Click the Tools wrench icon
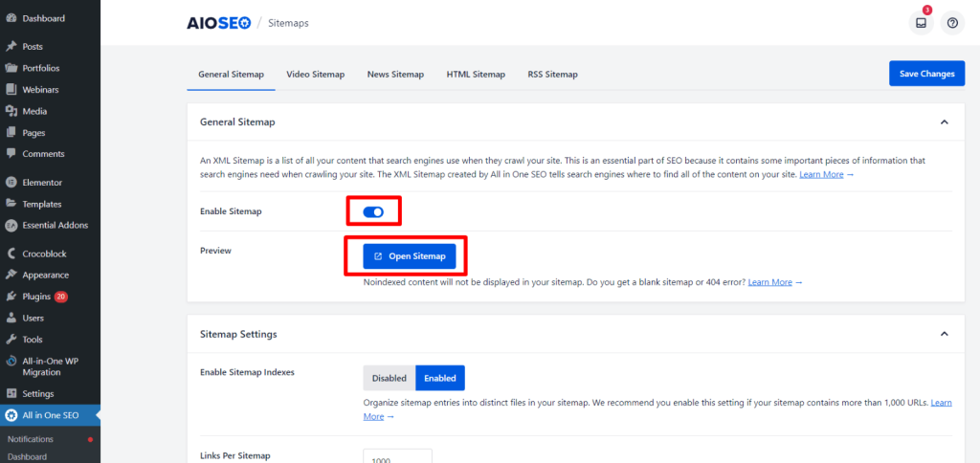This screenshot has width=980, height=463. [x=11, y=340]
